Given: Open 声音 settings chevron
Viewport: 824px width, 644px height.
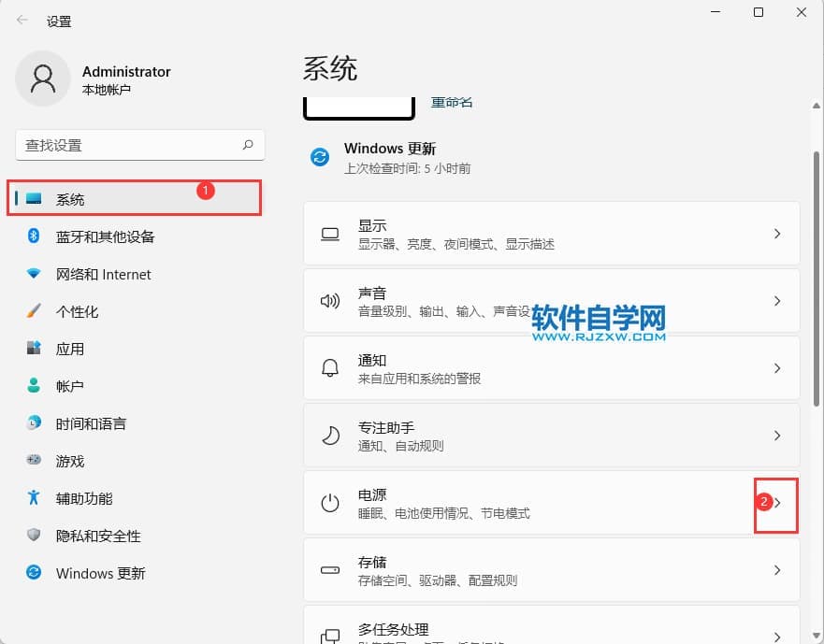Looking at the screenshot, I should [x=776, y=301].
